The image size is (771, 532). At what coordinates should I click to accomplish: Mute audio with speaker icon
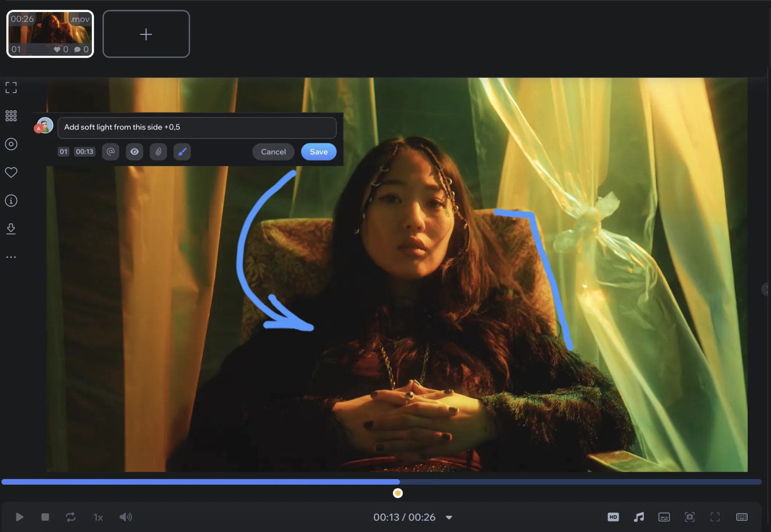coord(125,517)
